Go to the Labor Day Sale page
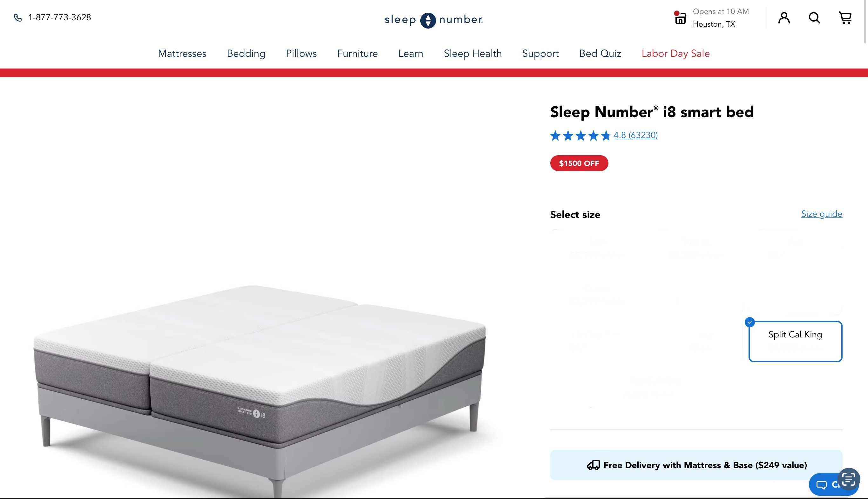 675,53
